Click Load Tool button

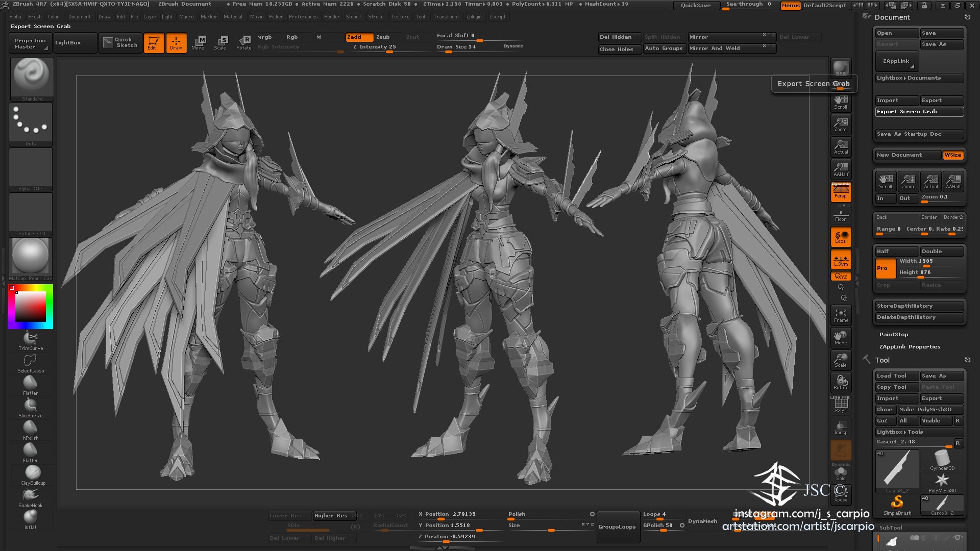[x=896, y=376]
